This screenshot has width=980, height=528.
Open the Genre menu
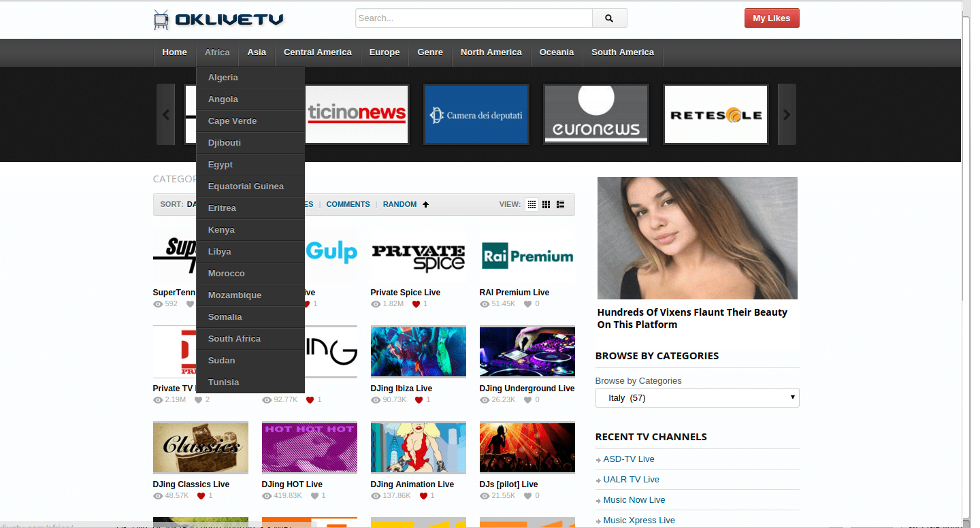[x=430, y=52]
